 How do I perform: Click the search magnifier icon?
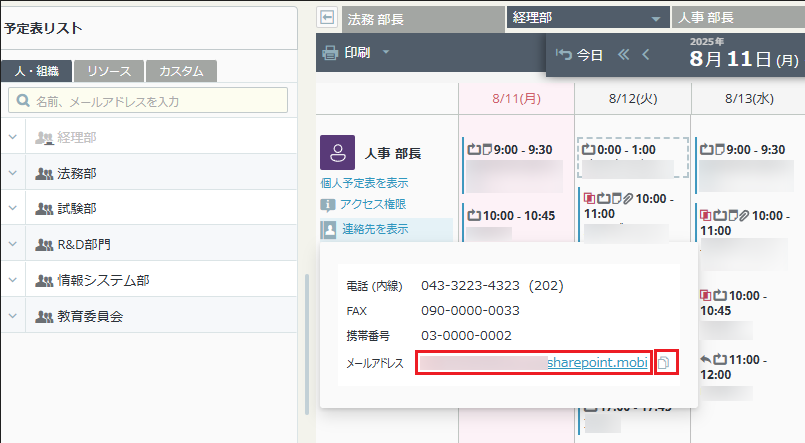[23, 101]
